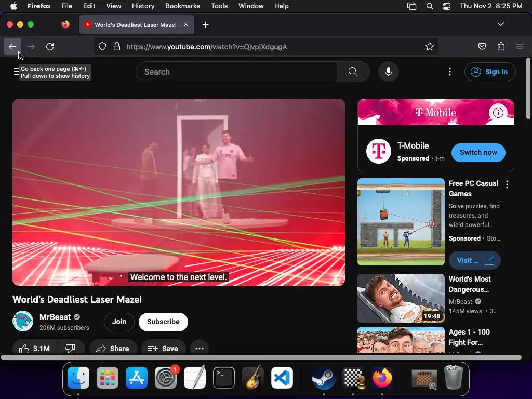
Task: Click the laser maze video player
Action: pos(179,192)
